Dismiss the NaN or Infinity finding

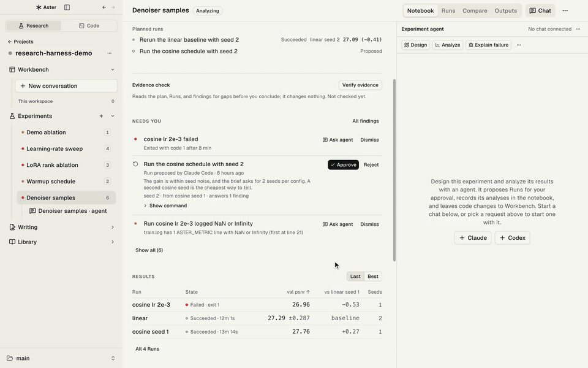369,224
